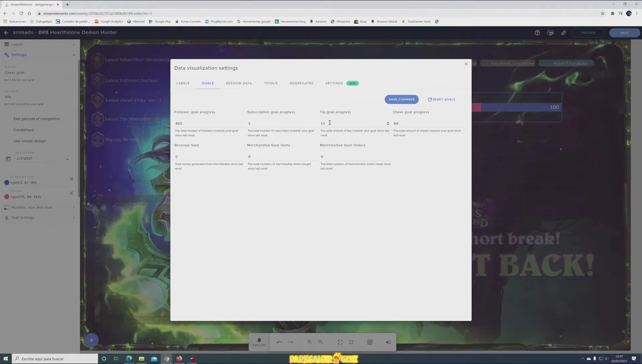Click the Set a goal field '100'
Viewport: 642px width, 364px height.
(40, 97)
